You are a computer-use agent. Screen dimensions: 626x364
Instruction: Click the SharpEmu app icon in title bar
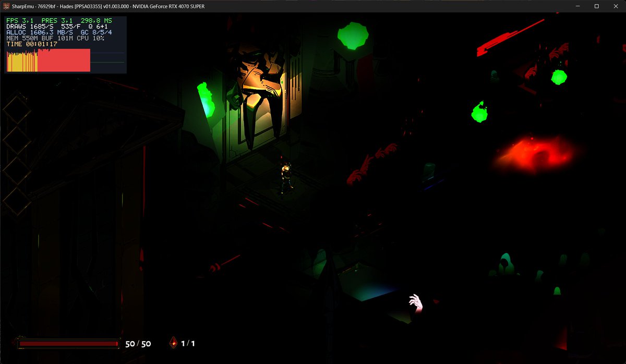pos(6,6)
